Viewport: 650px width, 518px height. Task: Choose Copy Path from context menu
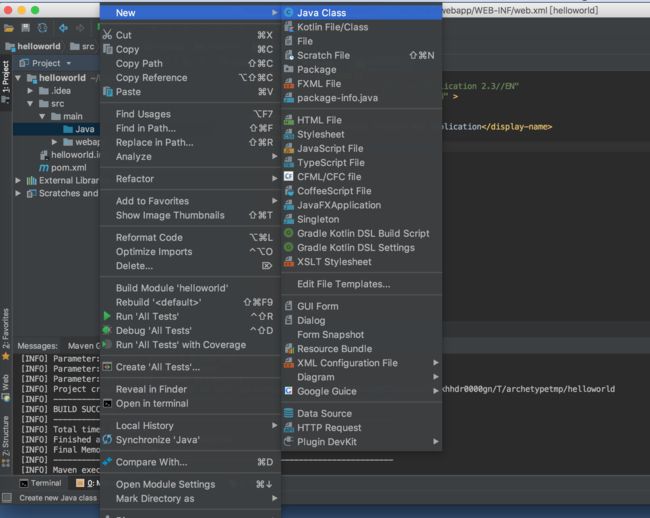190,63
